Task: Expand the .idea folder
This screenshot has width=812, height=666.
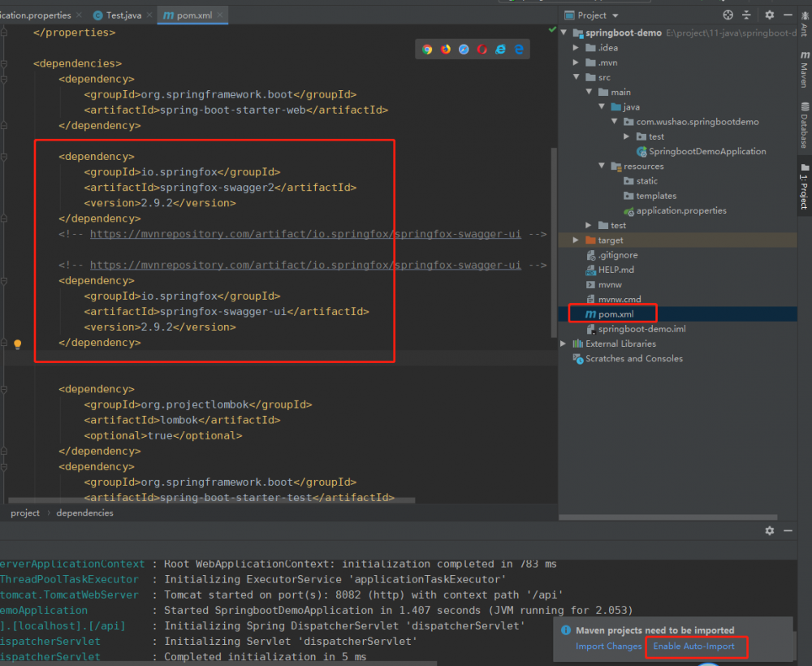Action: [577, 48]
